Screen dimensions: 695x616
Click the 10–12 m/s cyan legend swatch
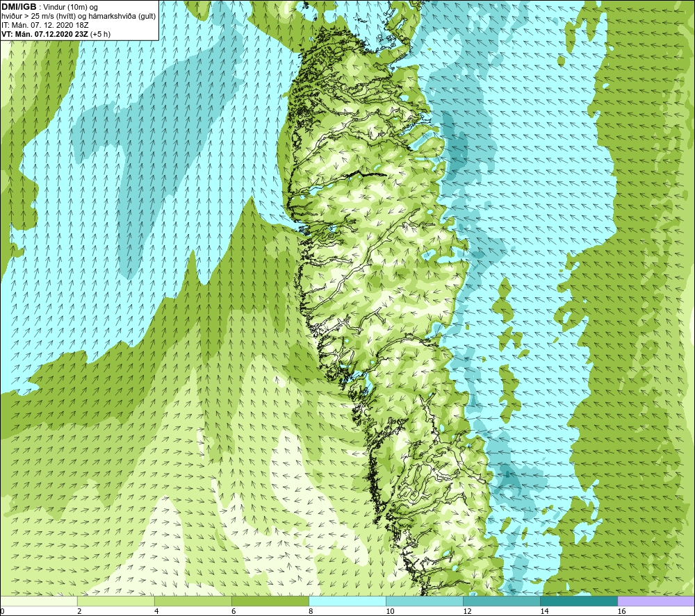tap(424, 601)
